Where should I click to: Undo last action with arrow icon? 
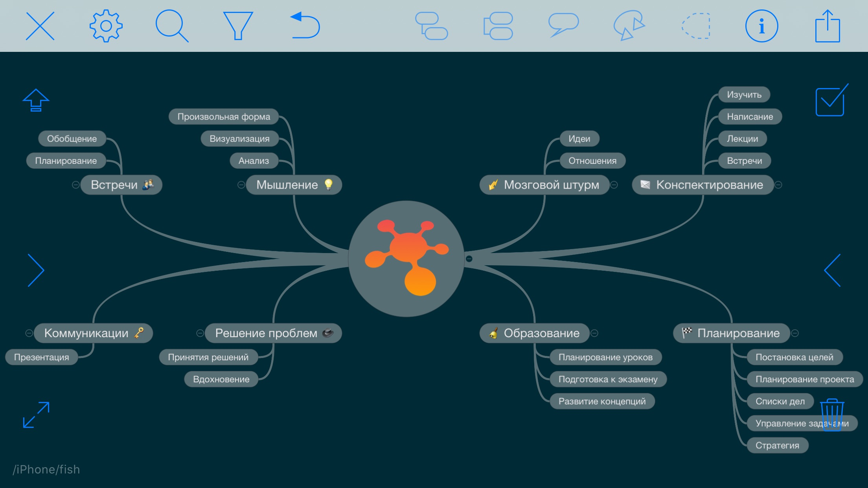click(305, 26)
